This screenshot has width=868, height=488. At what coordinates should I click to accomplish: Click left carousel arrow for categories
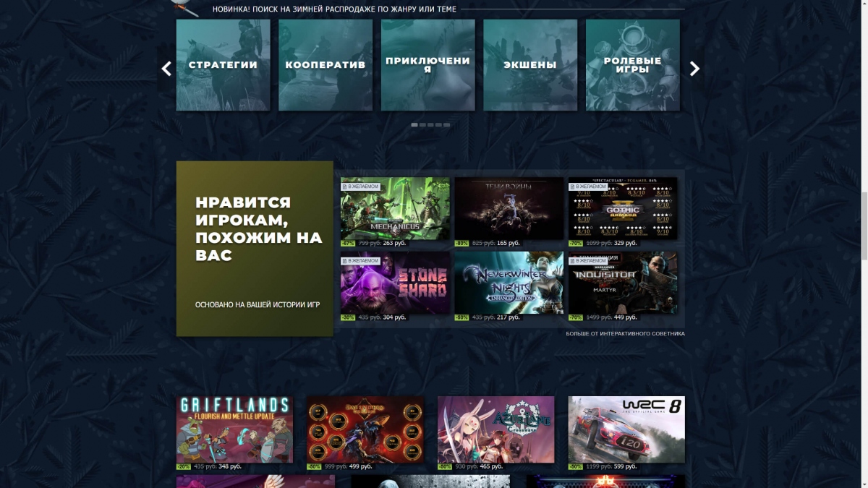click(x=166, y=69)
